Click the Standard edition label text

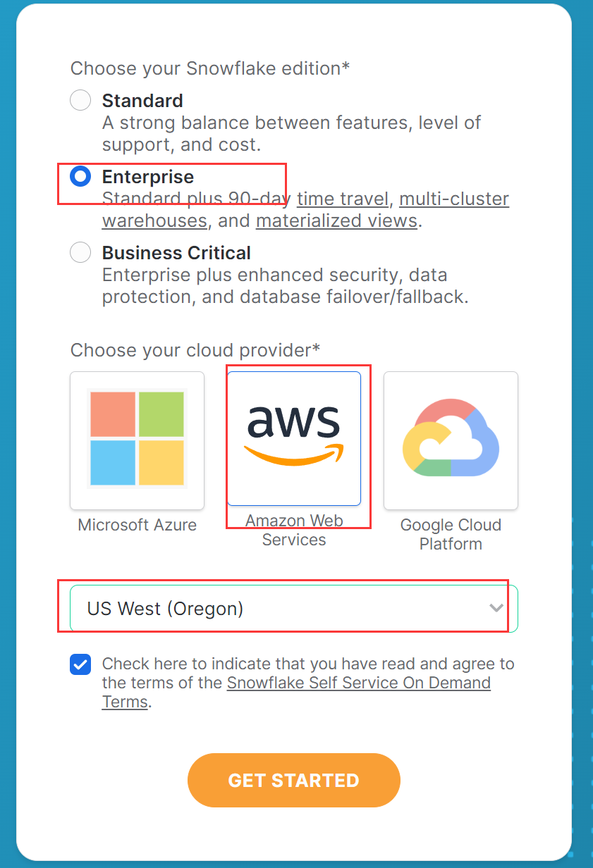click(x=142, y=101)
